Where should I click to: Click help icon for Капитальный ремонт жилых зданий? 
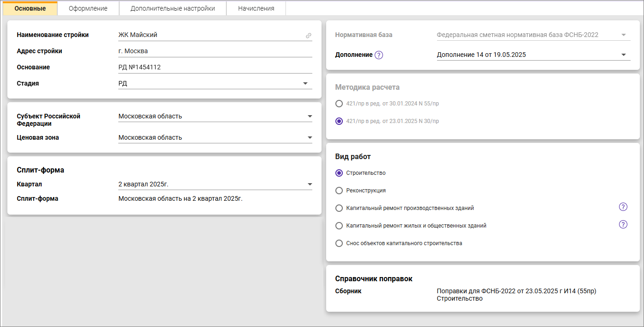coord(623,225)
